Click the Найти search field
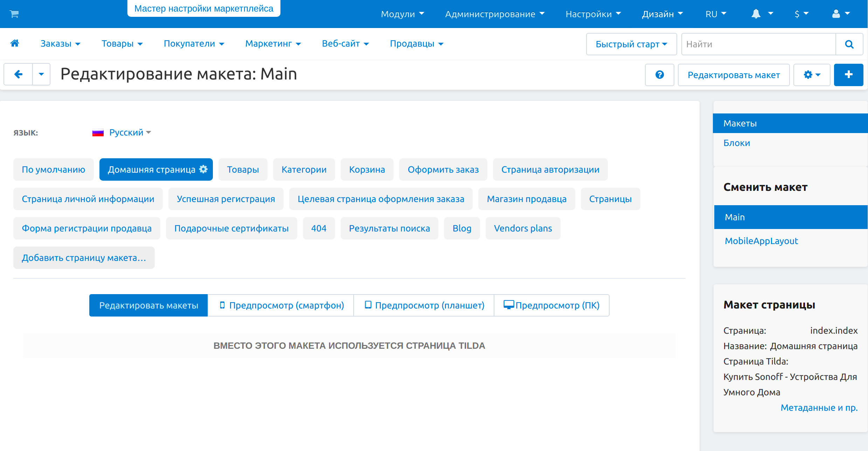868x451 pixels. coord(758,44)
